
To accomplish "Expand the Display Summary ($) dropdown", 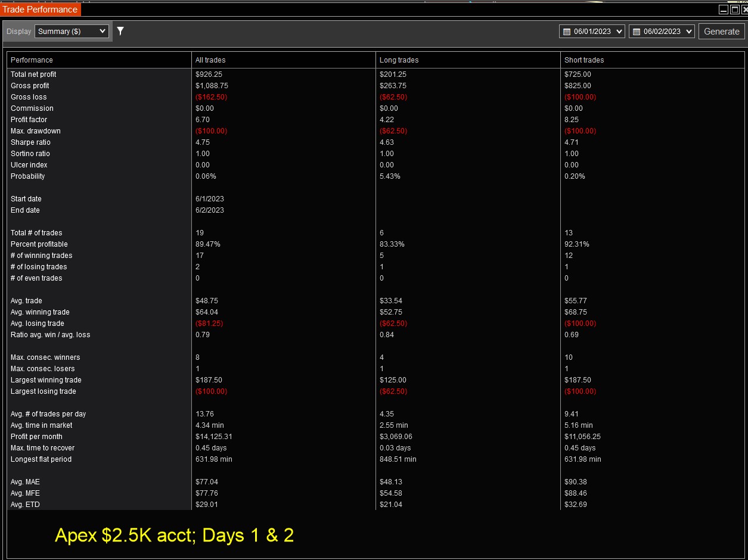I will (72, 31).
